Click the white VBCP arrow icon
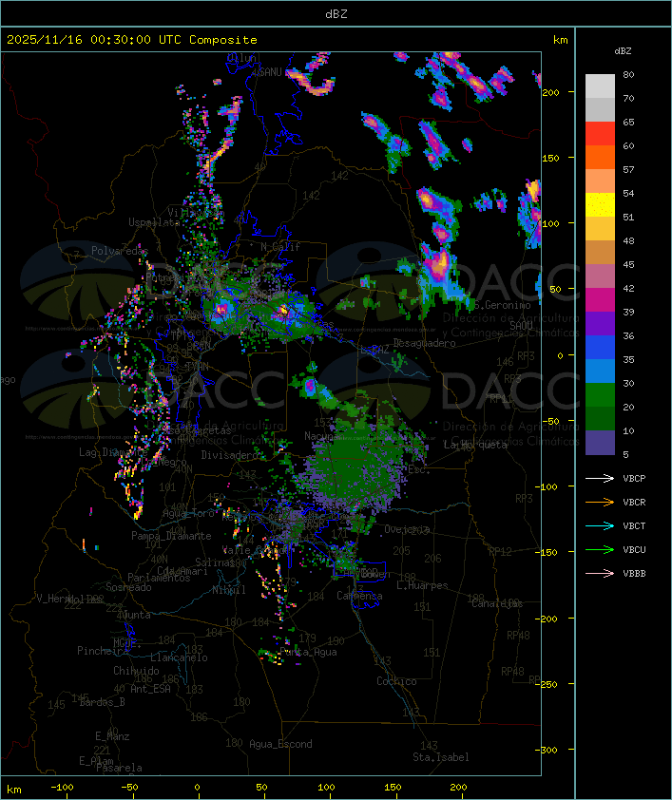Screen dimensions: 672x800 [x=600, y=478]
